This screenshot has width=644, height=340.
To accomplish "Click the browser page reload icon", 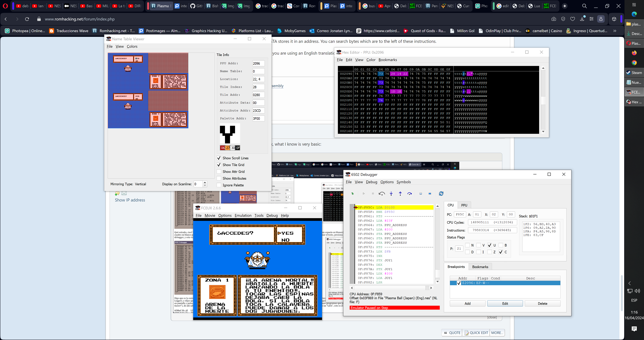I will tap(27, 19).
